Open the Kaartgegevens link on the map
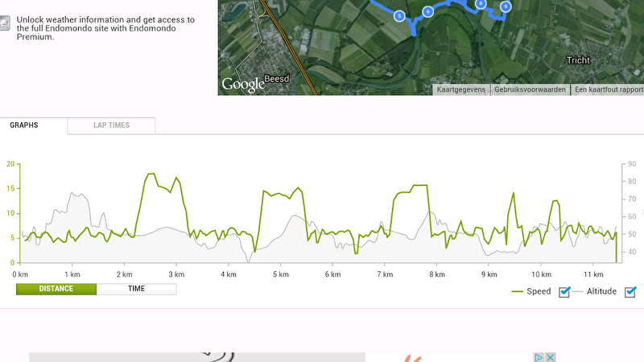 click(x=460, y=89)
